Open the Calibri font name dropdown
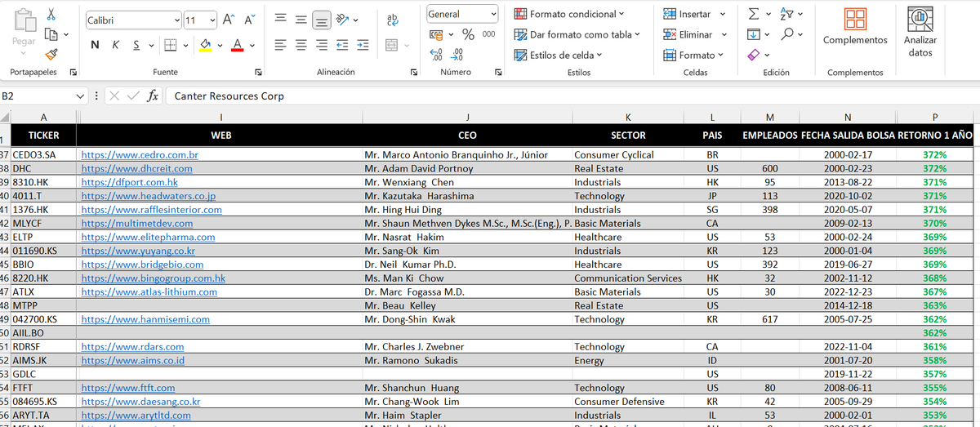The width and height of the screenshot is (980, 427). (177, 20)
